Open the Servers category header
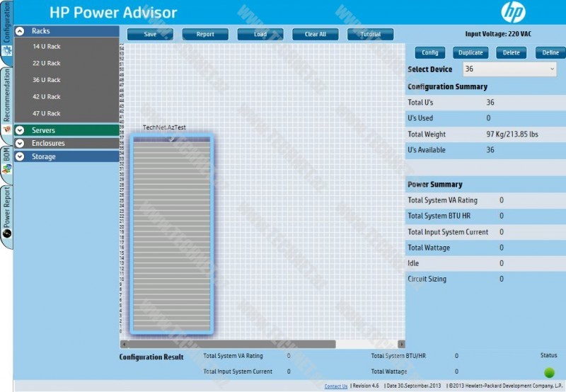The image size is (566, 392). (x=67, y=130)
